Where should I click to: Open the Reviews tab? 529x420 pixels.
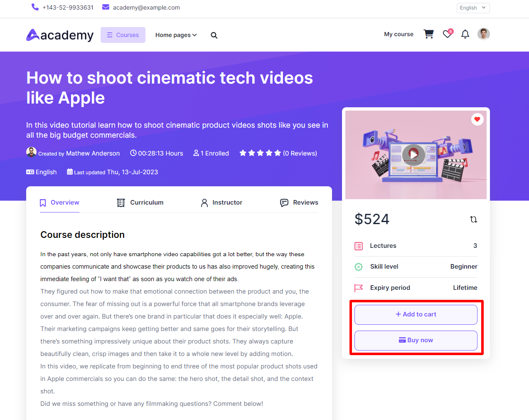(299, 203)
